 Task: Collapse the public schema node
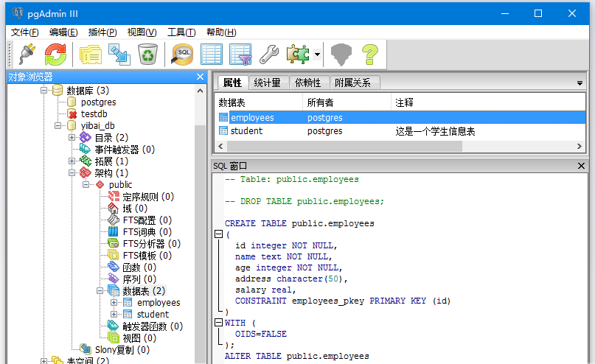[x=86, y=185]
